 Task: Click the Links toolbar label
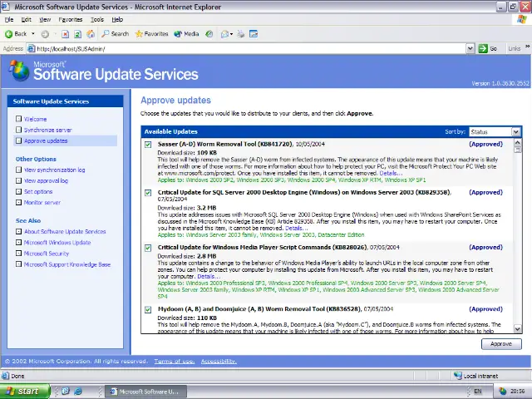coord(514,48)
